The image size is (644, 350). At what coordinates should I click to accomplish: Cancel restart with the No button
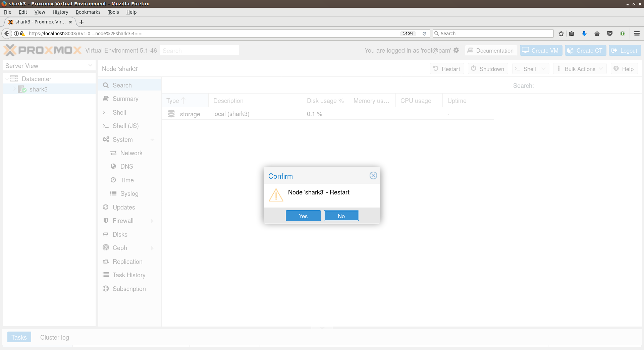coord(341,216)
